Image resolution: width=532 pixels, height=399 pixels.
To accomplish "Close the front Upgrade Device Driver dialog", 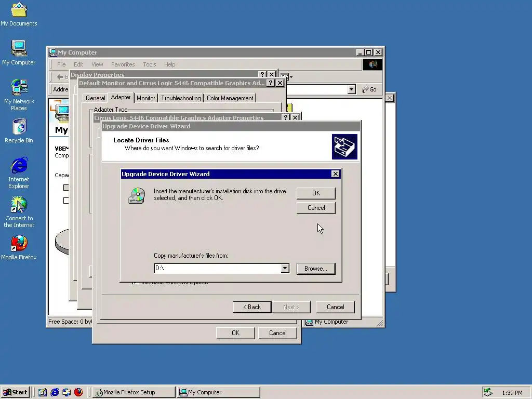I will (335, 174).
